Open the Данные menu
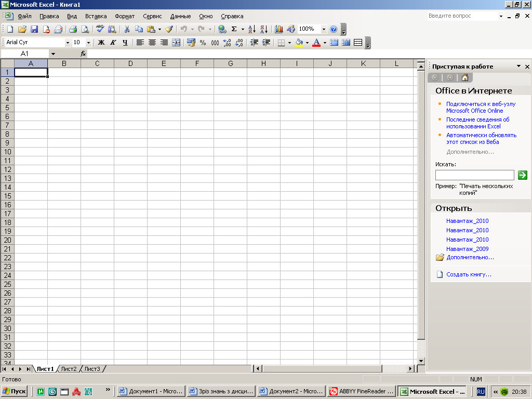Image resolution: width=532 pixels, height=399 pixels. pyautogui.click(x=180, y=16)
